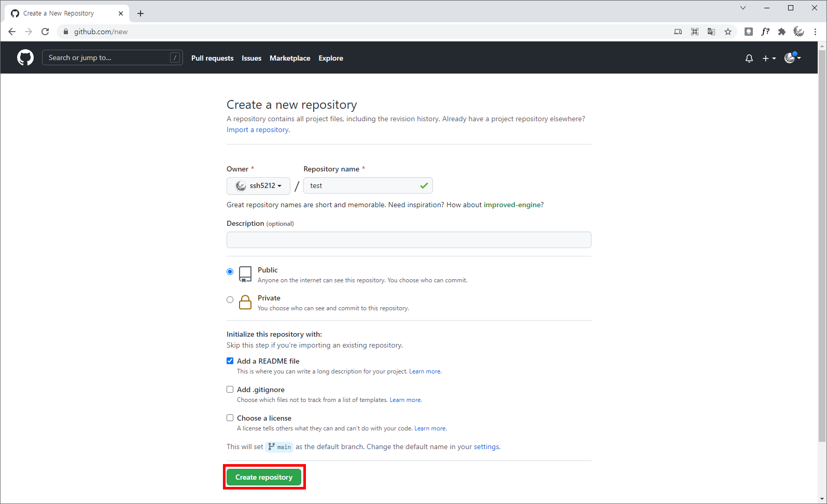Open the Owner ssh5212 dropdown
827x504 pixels.
tap(258, 185)
